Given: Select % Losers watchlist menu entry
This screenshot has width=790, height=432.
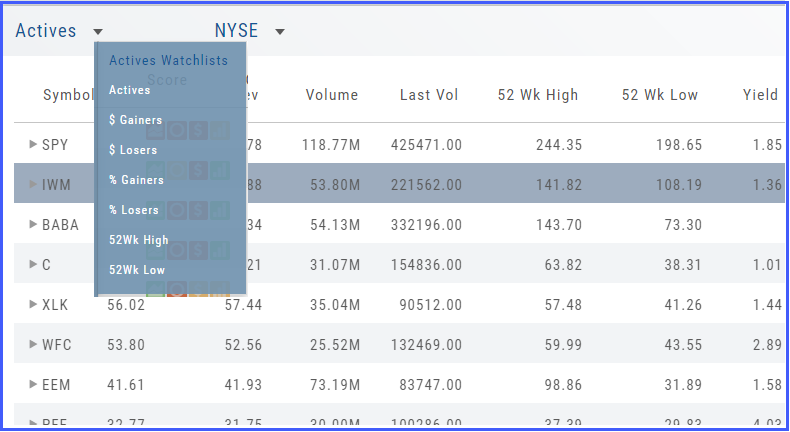Looking at the screenshot, I should [x=133, y=210].
